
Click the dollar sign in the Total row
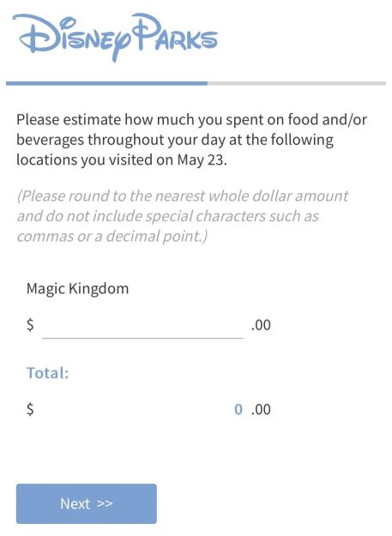pyautogui.click(x=30, y=409)
